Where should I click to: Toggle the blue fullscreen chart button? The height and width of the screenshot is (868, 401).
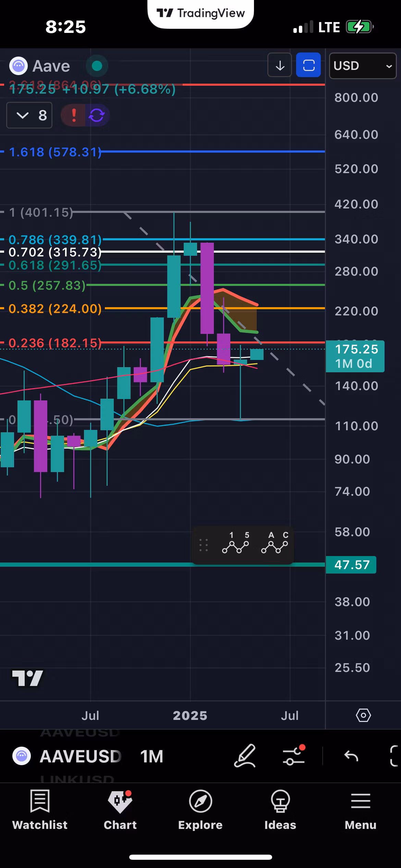(308, 65)
